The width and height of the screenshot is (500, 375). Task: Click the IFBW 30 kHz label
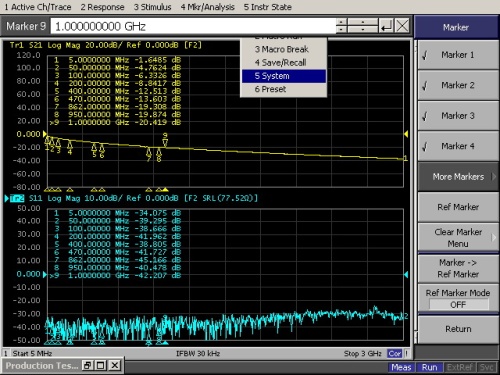(x=198, y=353)
